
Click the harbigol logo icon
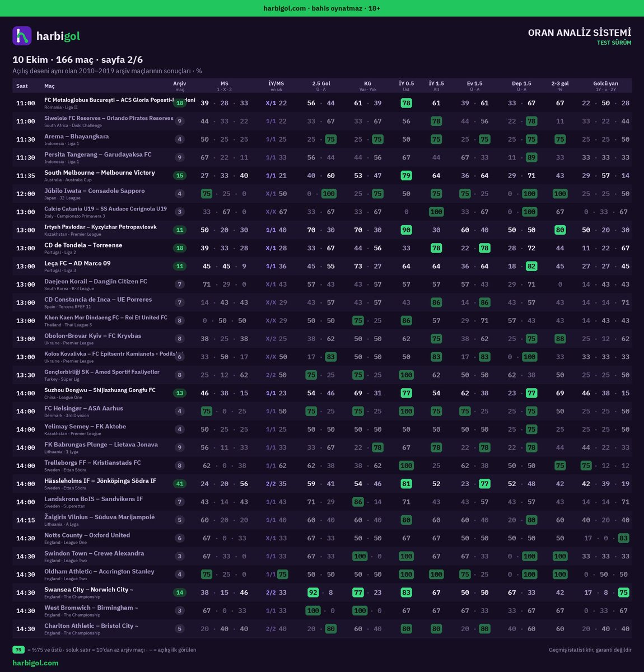coord(22,36)
